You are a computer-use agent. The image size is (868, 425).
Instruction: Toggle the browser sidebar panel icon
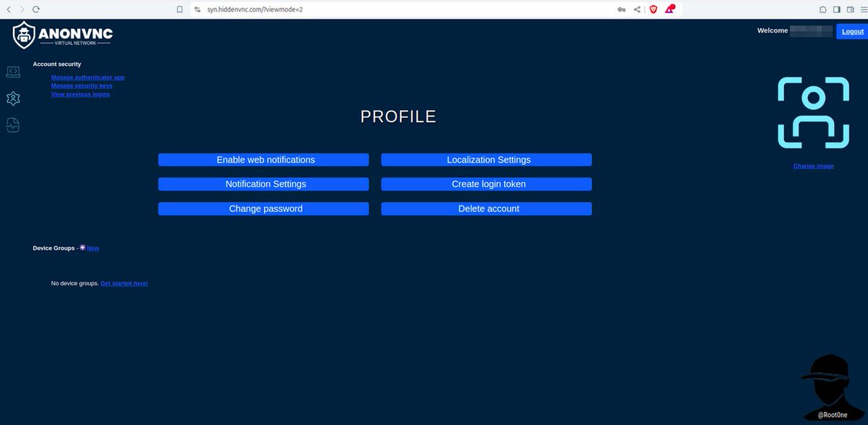837,9
